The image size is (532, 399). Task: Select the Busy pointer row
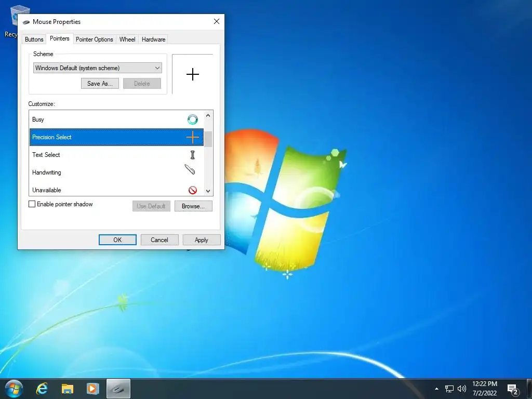(116, 119)
